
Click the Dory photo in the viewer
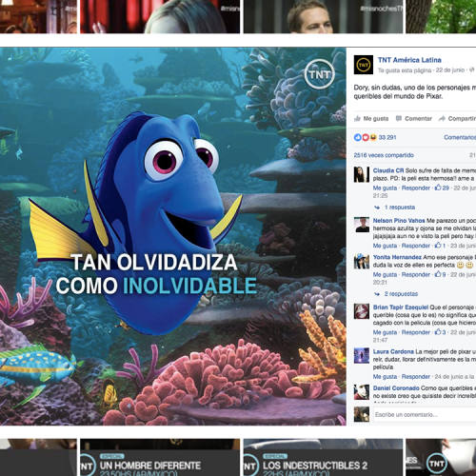[173, 236]
